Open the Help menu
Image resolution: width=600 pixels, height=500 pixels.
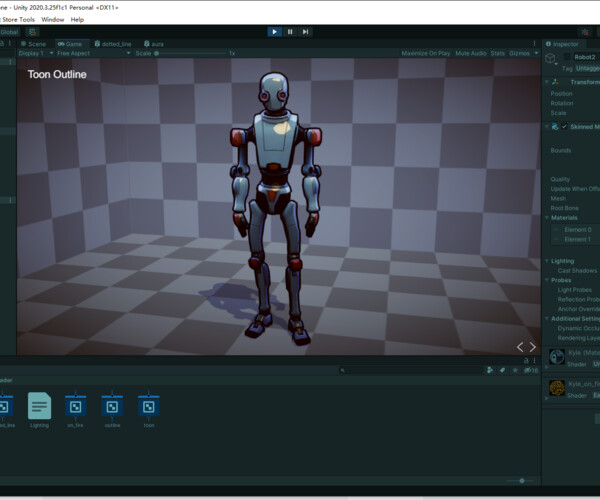77,20
